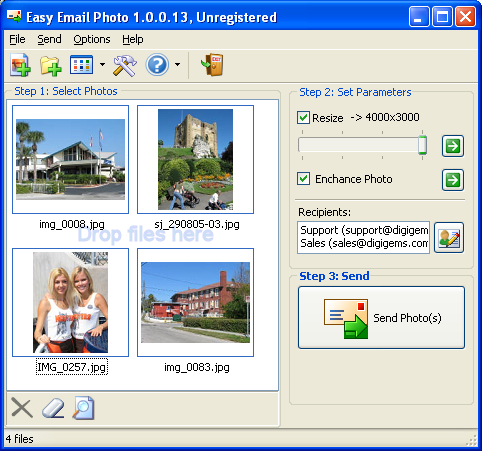
Task: Click the Add Folder toolbar icon
Action: [50, 65]
